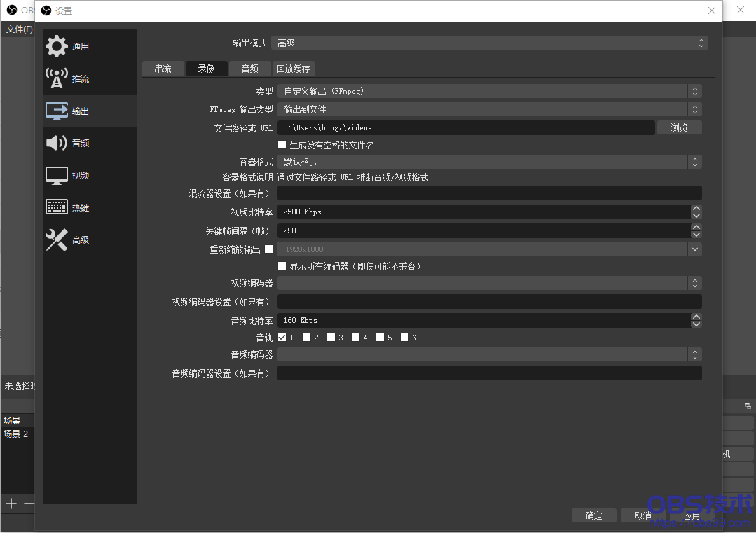
Task: Open the 文件(F) menu in main window
Action: point(20,29)
